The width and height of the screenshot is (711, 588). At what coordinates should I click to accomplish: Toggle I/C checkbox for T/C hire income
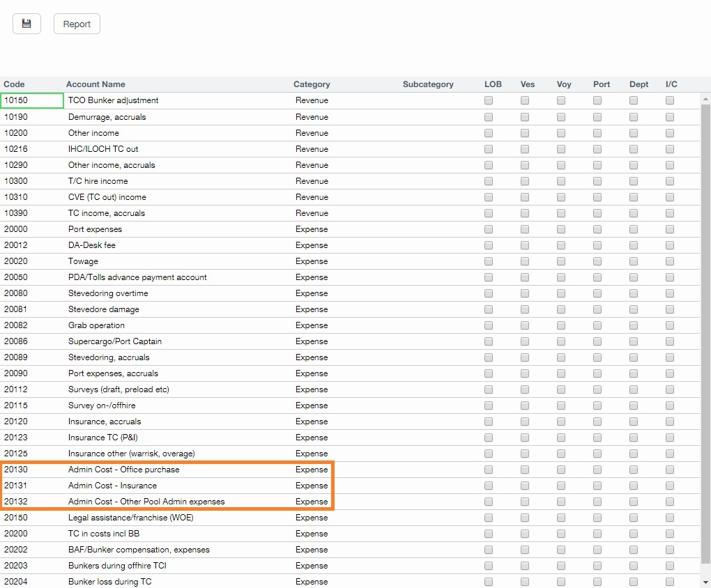671,181
